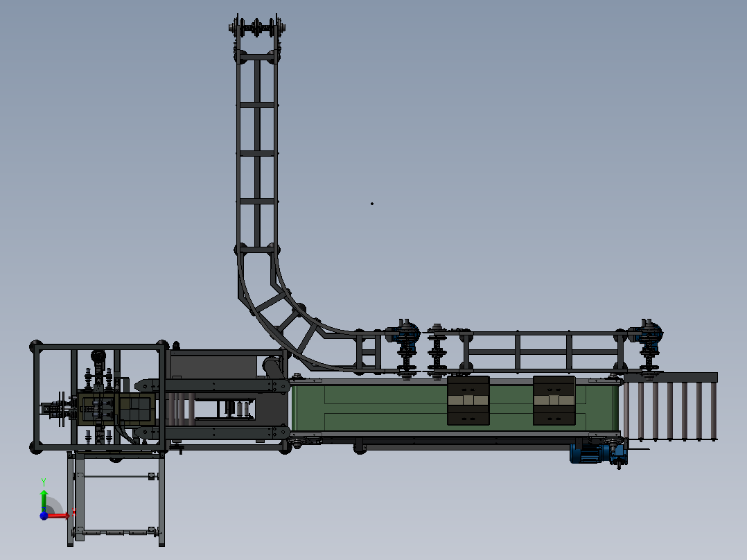Select the blue drive motor under the green conveyor
The height and width of the screenshot is (560, 747).
pyautogui.click(x=597, y=453)
